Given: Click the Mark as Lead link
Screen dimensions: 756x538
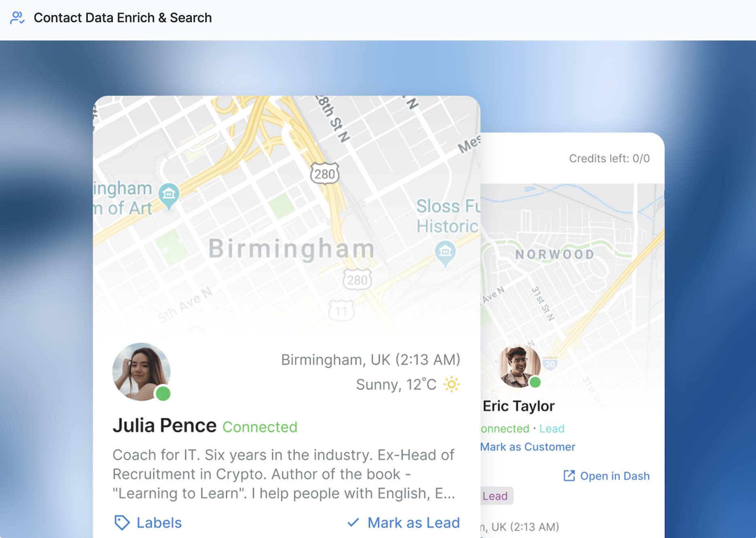Looking at the screenshot, I should pos(414,523).
